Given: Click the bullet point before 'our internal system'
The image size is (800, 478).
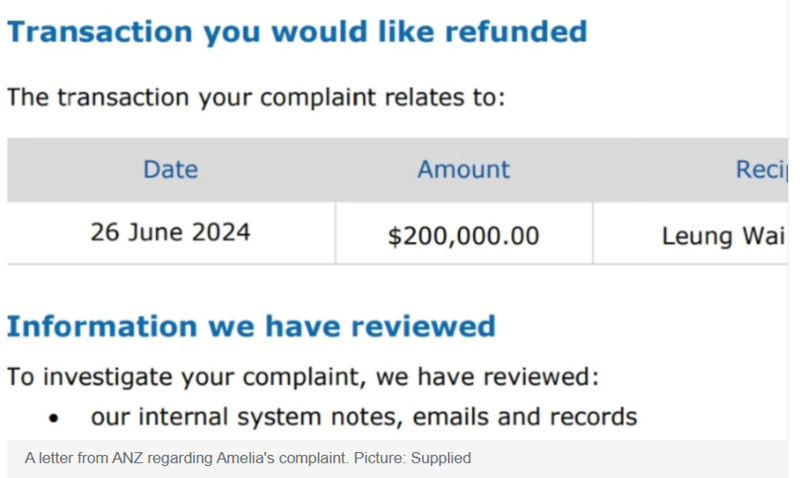Looking at the screenshot, I should tap(54, 419).
